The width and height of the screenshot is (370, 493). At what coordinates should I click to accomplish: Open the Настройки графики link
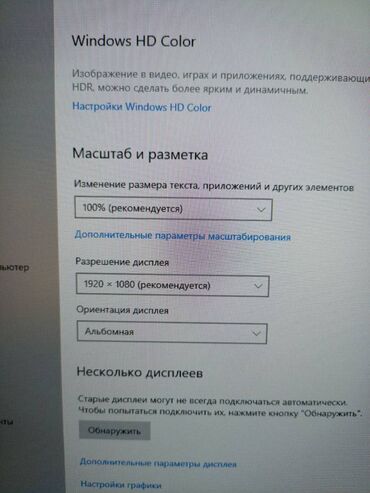click(x=121, y=484)
